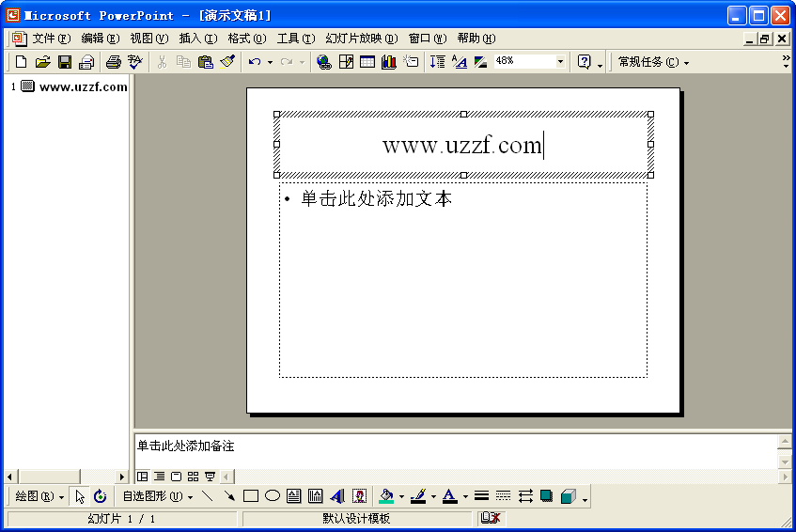Create a new blank presentation
796x532 pixels.
point(21,62)
